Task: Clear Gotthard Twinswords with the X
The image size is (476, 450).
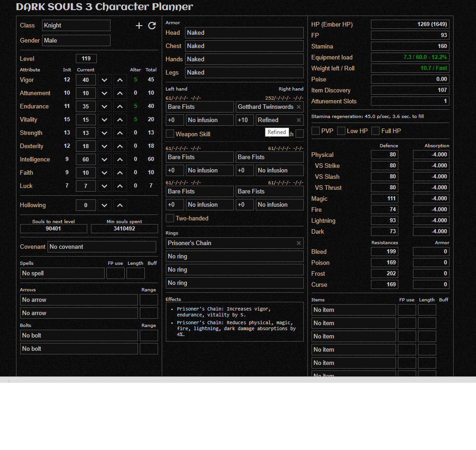Action: (x=299, y=107)
